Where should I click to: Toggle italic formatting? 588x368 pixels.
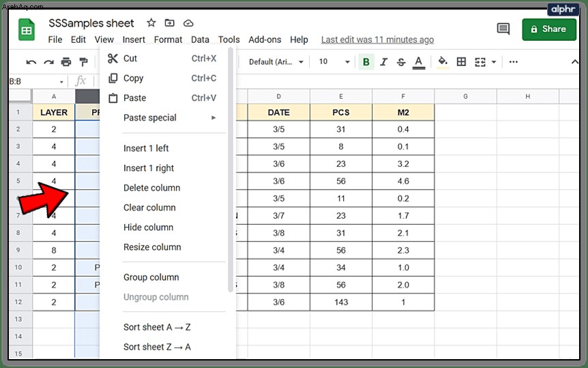tap(383, 62)
